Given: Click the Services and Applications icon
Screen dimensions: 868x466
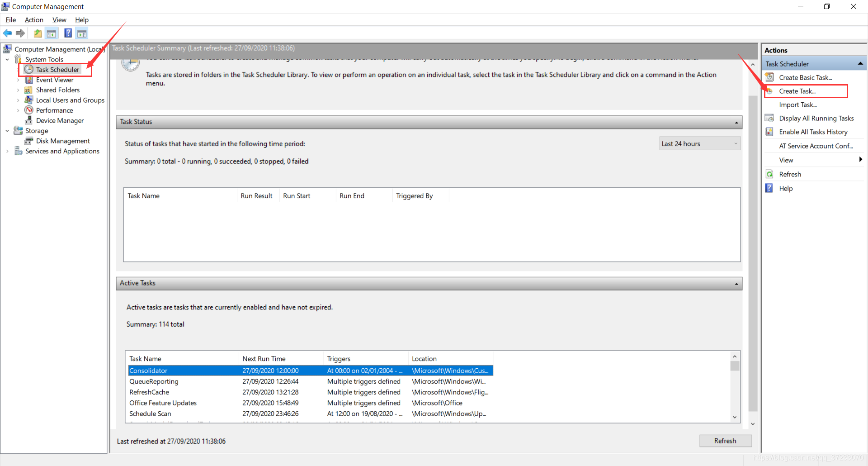Looking at the screenshot, I should (x=18, y=151).
